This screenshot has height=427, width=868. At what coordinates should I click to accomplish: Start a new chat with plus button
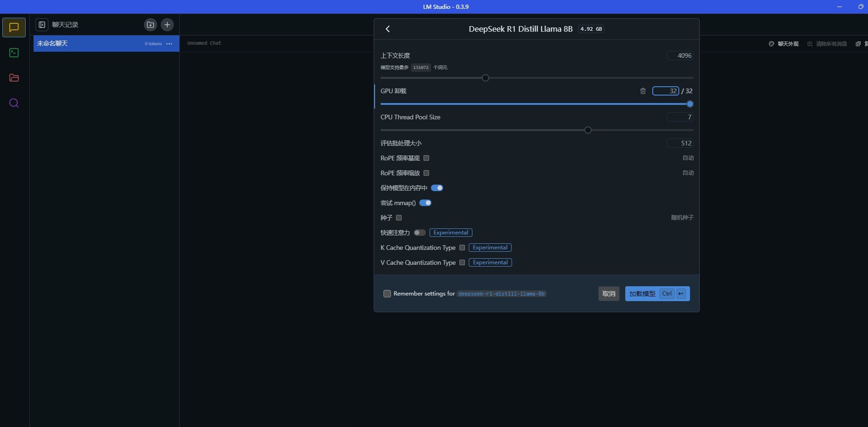[x=167, y=25]
